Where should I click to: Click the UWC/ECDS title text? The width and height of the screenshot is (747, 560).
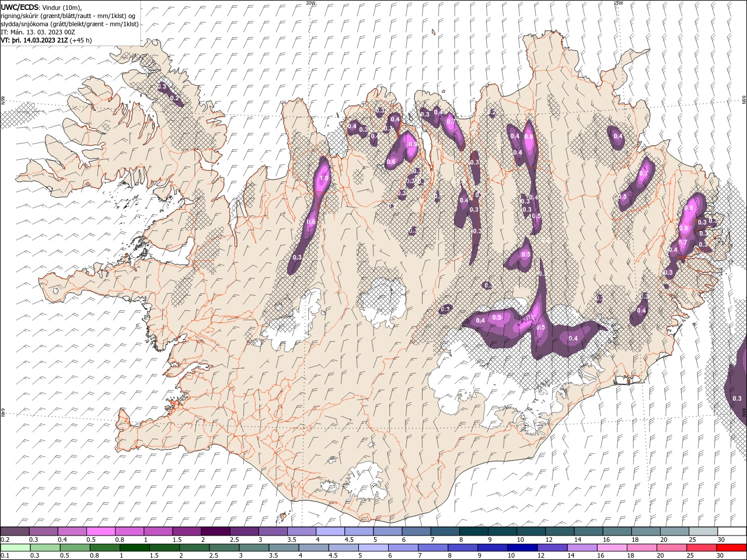coord(20,7)
